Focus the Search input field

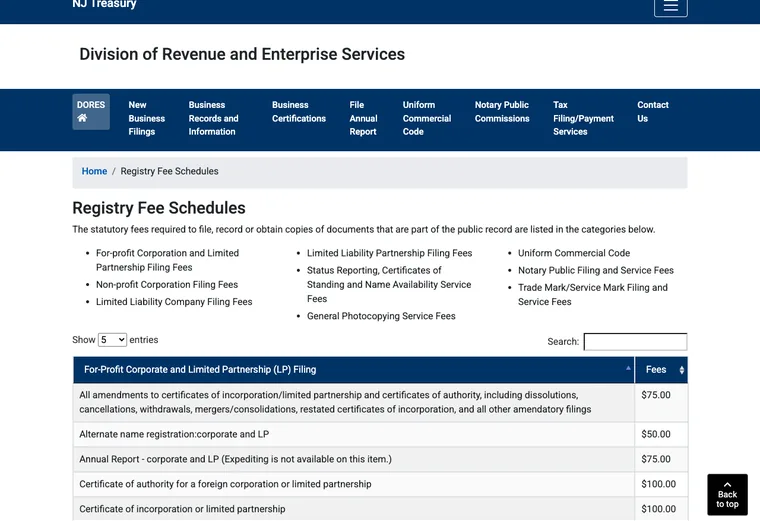pos(635,342)
